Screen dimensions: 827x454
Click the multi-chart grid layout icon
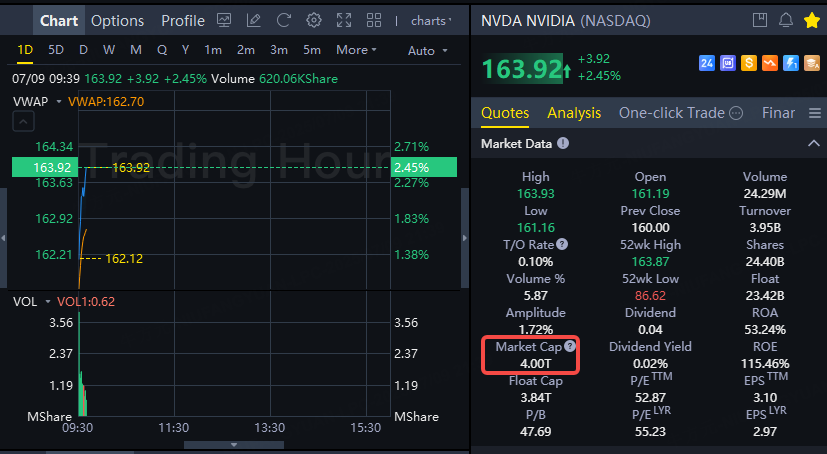pyautogui.click(x=374, y=20)
